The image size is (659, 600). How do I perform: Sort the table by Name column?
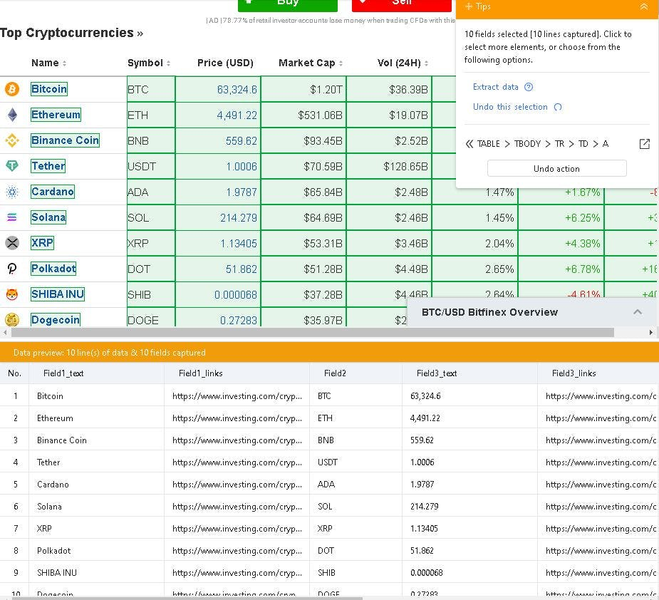49,63
